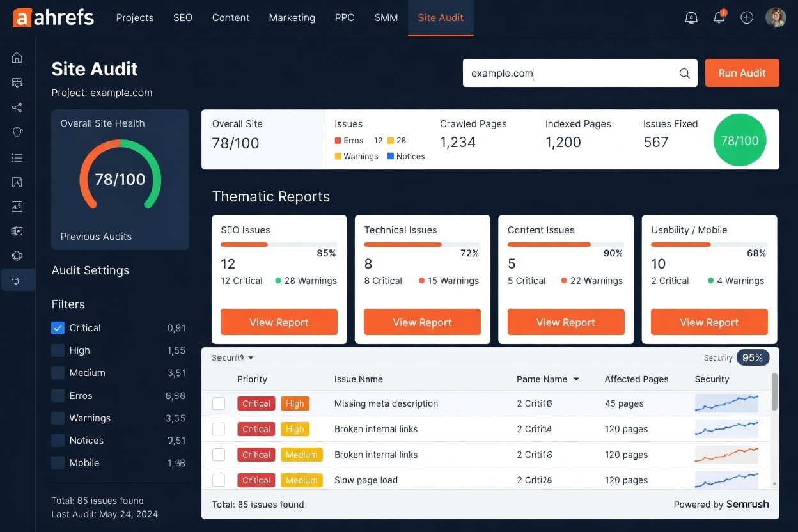Viewport: 798px width, 532px height.
Task: Click the example.com domain input field
Action: tap(563, 73)
